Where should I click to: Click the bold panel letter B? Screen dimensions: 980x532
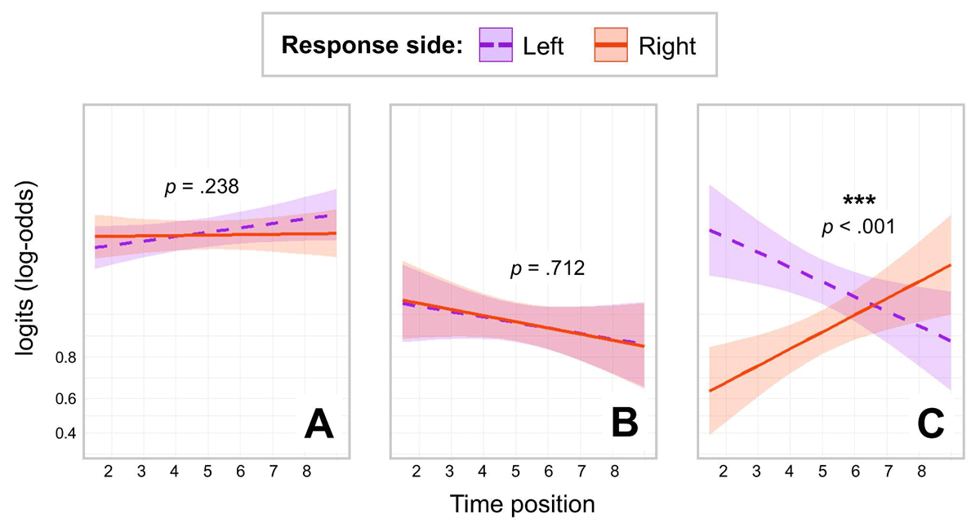click(625, 425)
